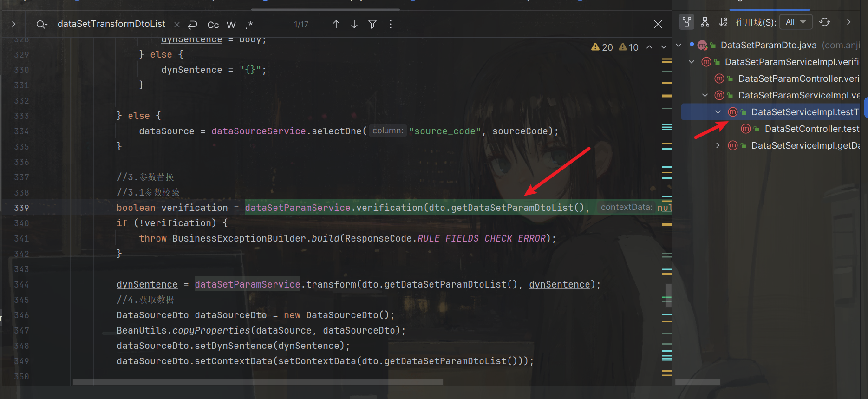
Task: Open search filter options
Action: coord(372,24)
